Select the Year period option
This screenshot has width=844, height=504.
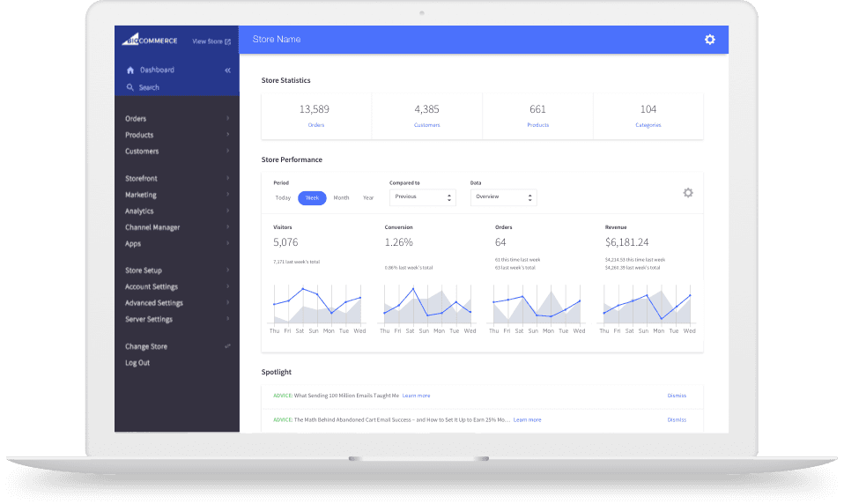click(368, 197)
